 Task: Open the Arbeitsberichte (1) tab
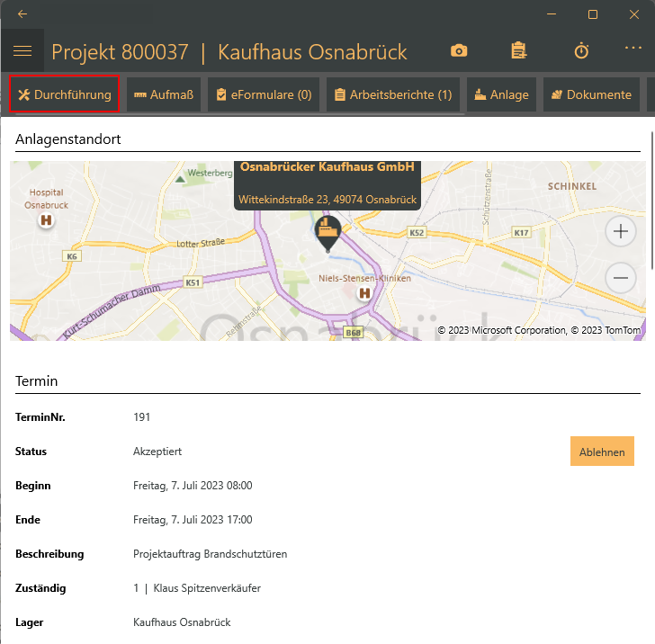tap(393, 94)
